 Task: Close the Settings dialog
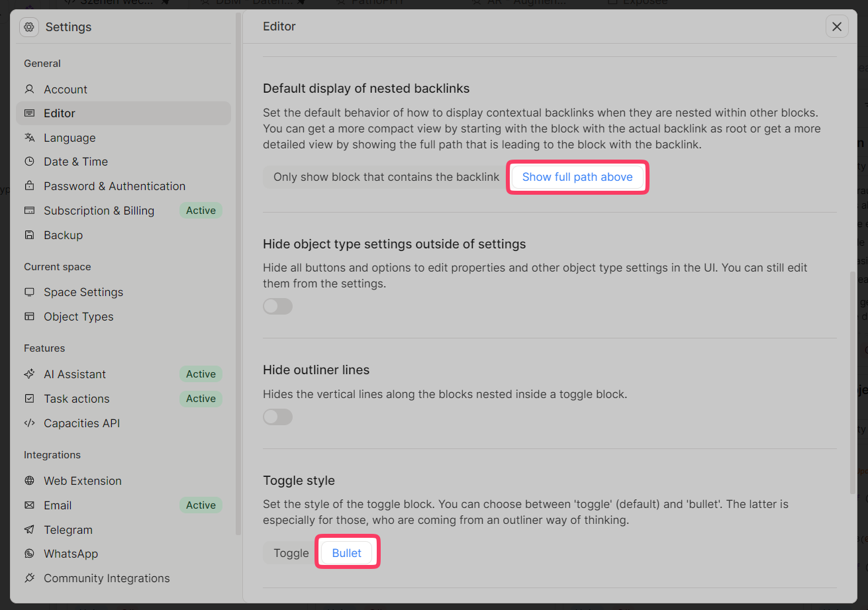click(837, 26)
